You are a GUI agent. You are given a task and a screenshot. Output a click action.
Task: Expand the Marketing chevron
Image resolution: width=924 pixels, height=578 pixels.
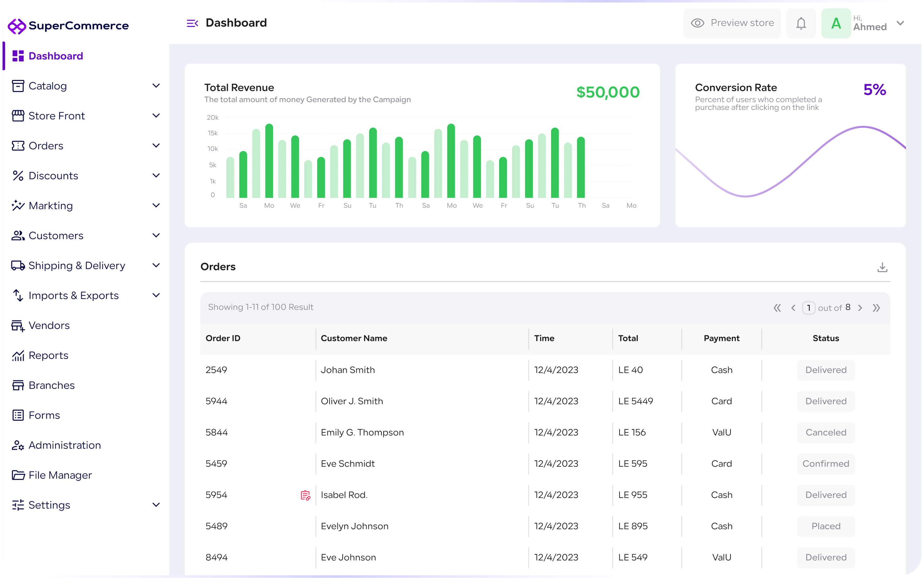(156, 205)
